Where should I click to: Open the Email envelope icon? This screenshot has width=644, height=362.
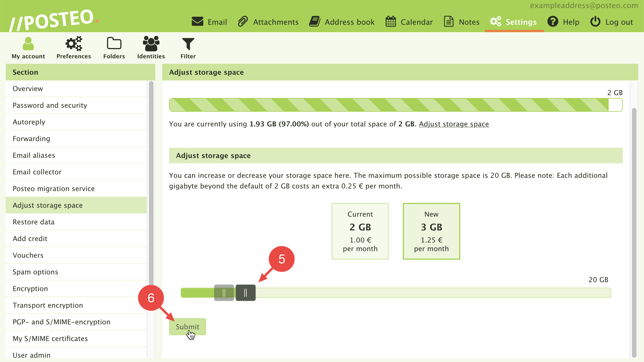(197, 22)
